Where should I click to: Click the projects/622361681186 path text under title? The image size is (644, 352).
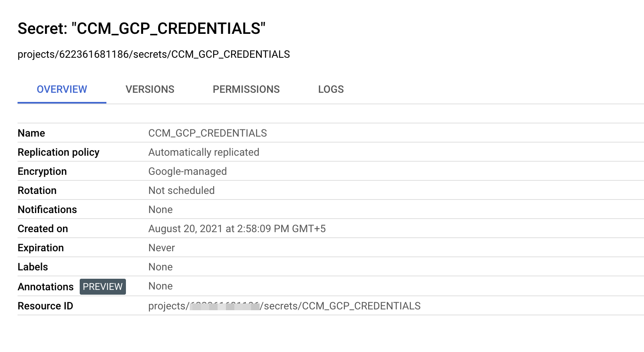click(x=153, y=54)
